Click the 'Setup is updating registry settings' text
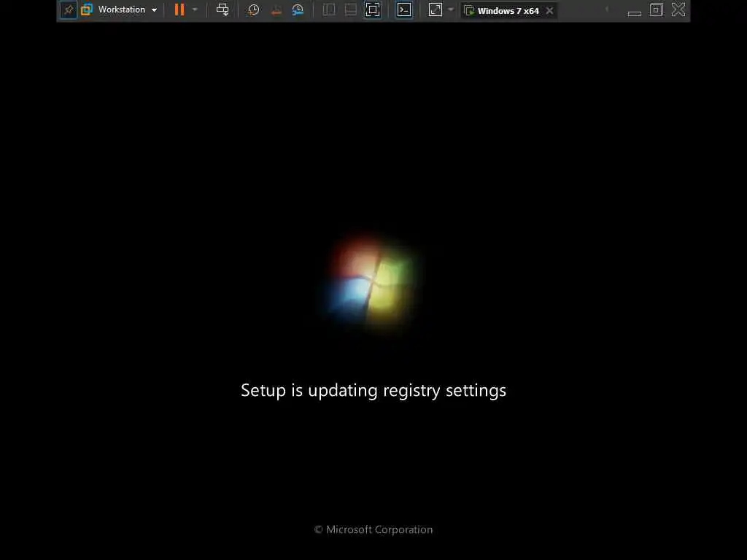The image size is (747, 560). coord(373,391)
